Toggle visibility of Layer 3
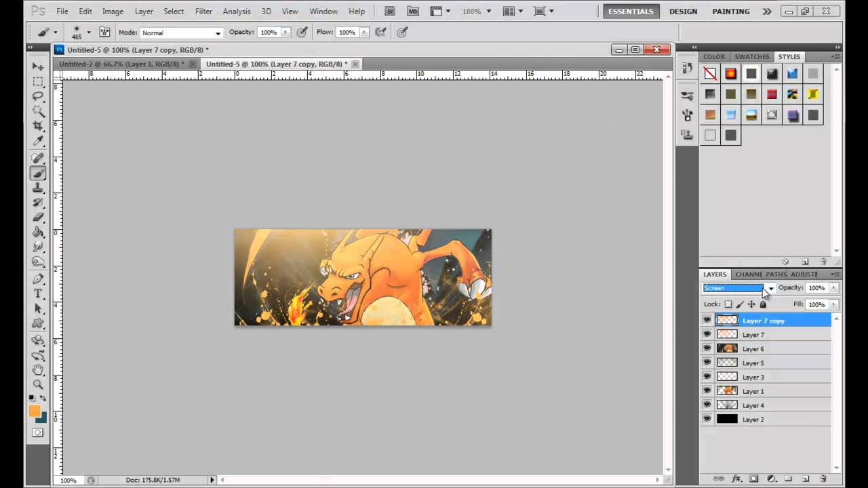The height and width of the screenshot is (488, 868). tap(707, 377)
